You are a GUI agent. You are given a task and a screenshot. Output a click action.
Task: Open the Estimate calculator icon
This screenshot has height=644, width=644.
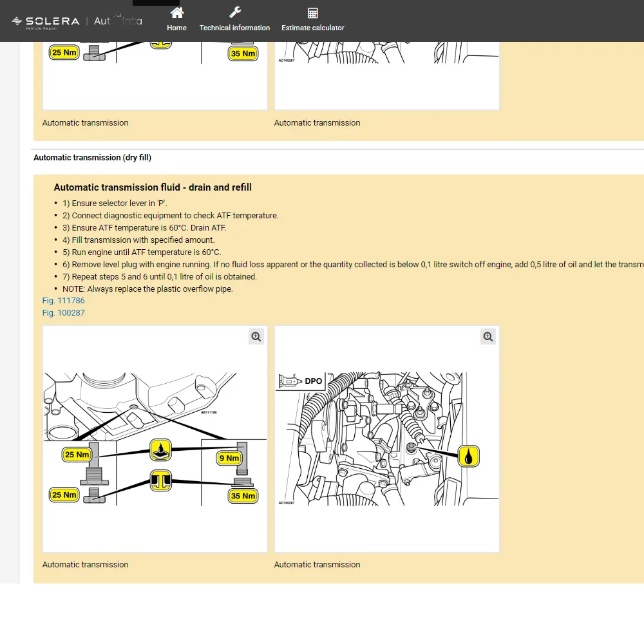(x=312, y=13)
